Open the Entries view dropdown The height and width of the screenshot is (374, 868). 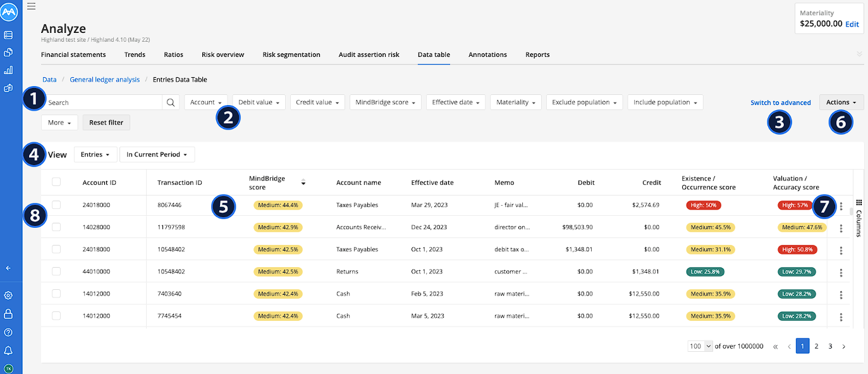(96, 154)
